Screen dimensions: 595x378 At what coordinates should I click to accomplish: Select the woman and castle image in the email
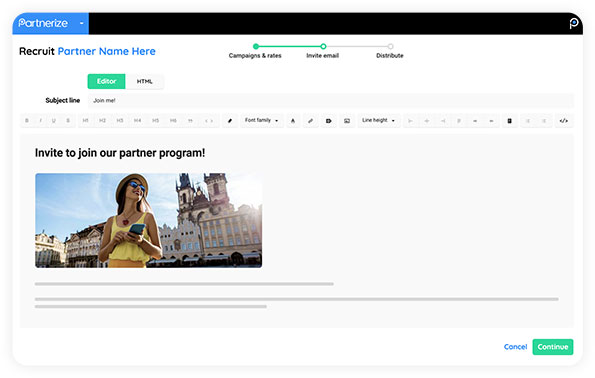point(149,220)
